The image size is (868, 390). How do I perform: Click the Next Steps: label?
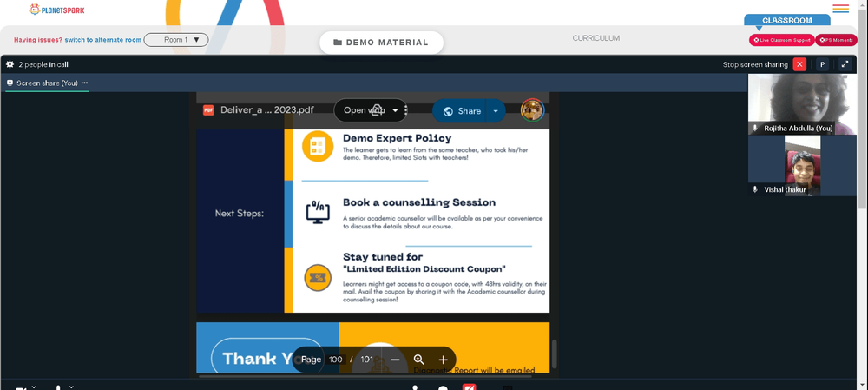(x=240, y=213)
